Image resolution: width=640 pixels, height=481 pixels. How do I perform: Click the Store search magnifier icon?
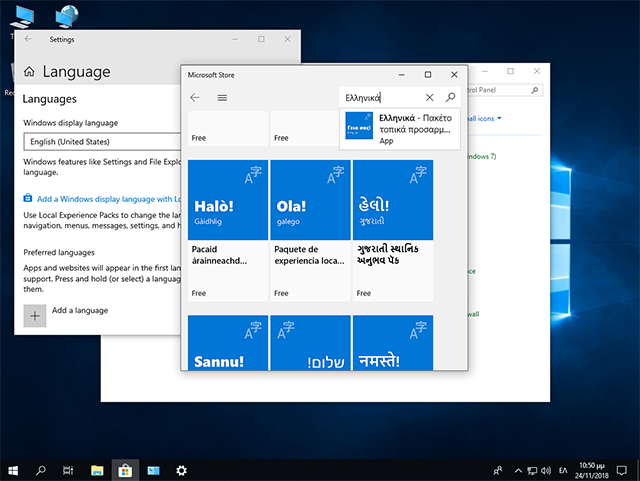coord(450,98)
